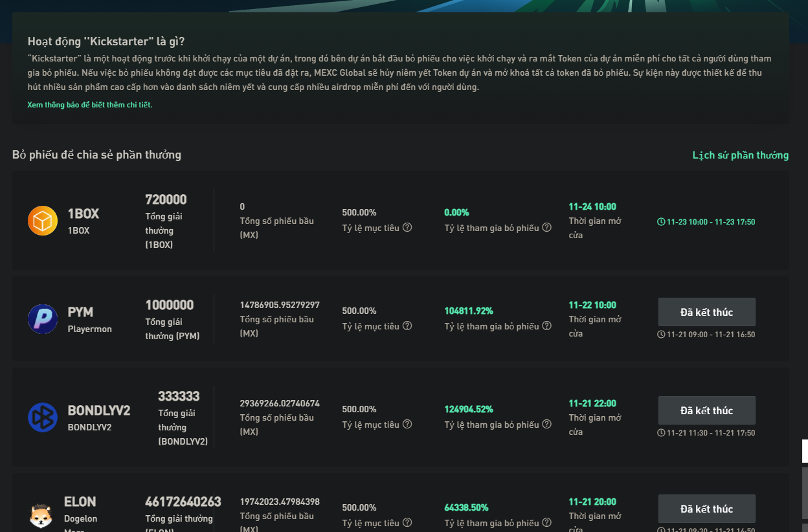Click 'Đã kết thúc' button in BONDLYV2 row

click(x=707, y=410)
